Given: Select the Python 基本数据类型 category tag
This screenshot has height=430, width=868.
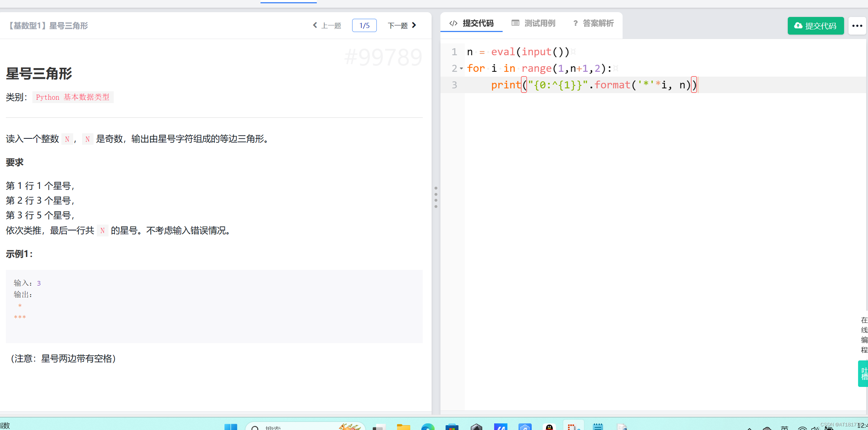Looking at the screenshot, I should click(x=72, y=97).
